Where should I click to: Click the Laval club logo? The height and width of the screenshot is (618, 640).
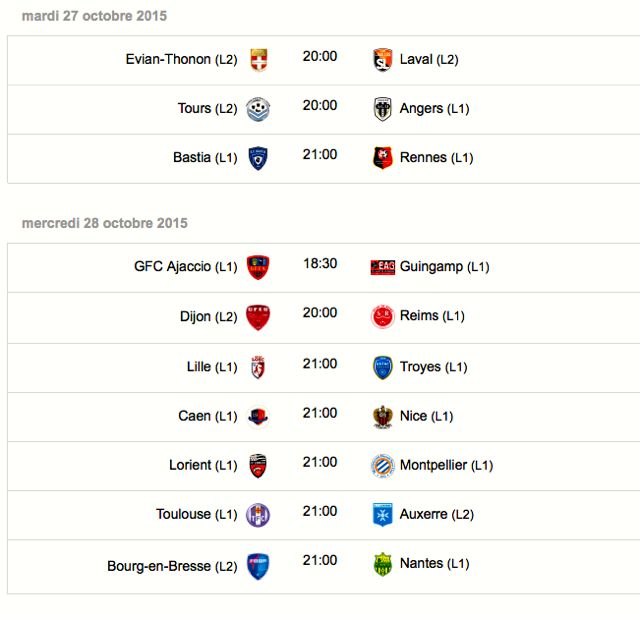click(382, 60)
